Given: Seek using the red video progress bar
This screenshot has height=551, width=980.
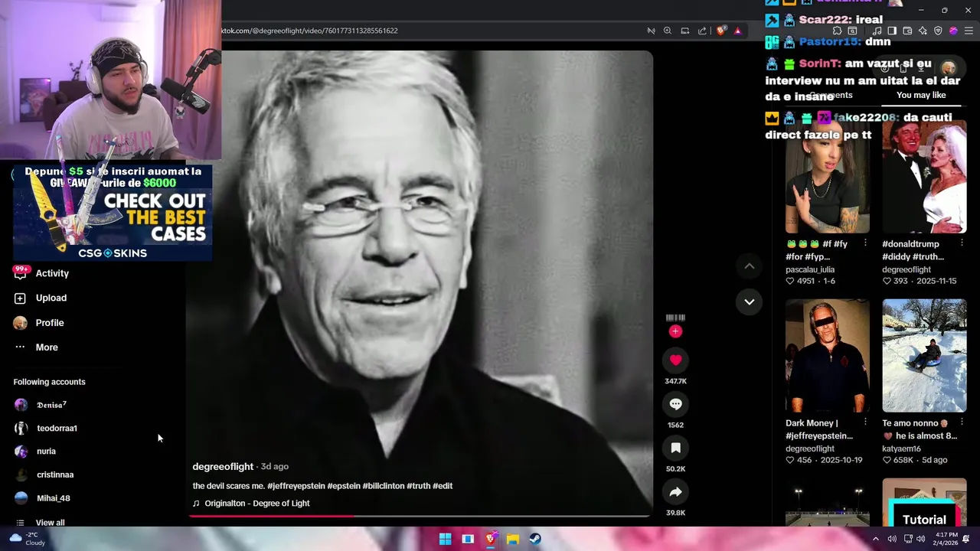Looking at the screenshot, I should point(420,516).
